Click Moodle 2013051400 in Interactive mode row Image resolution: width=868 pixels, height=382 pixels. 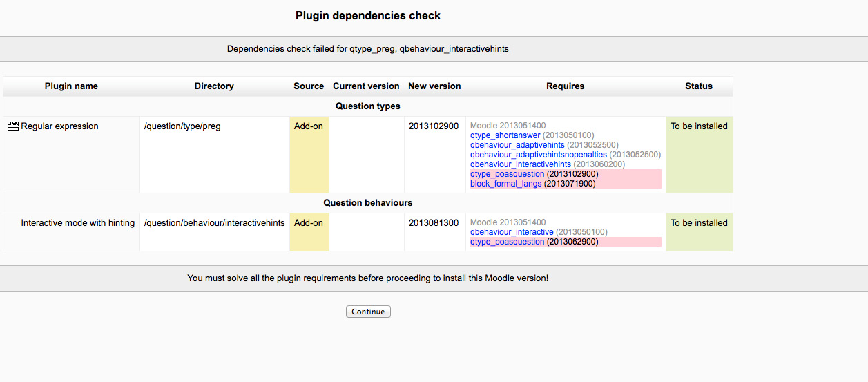[x=508, y=222]
